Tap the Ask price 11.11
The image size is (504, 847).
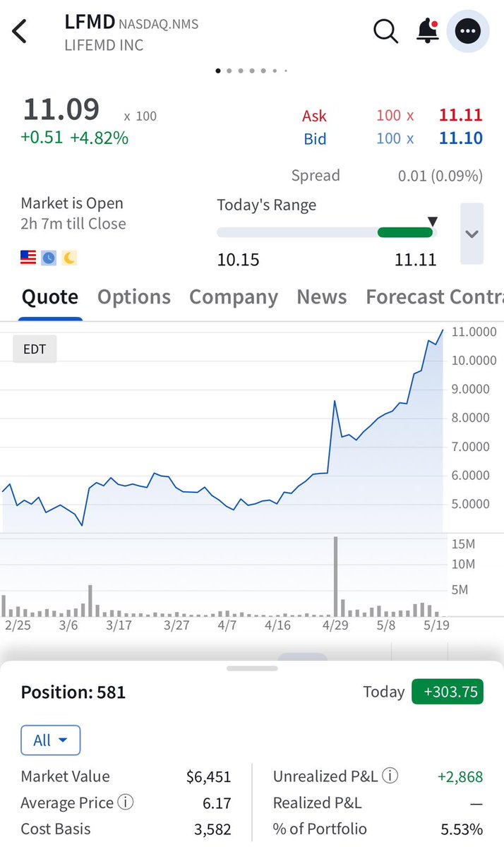tap(461, 116)
